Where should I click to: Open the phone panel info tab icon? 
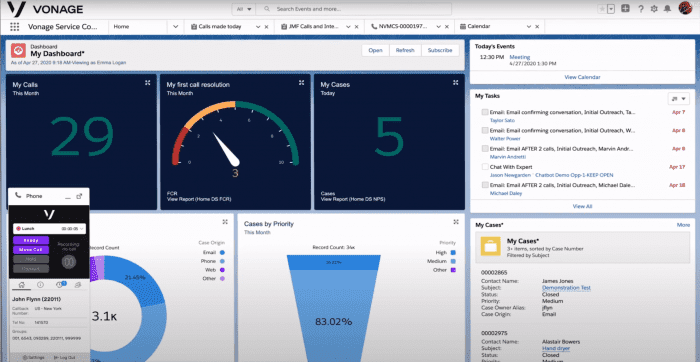point(40,285)
